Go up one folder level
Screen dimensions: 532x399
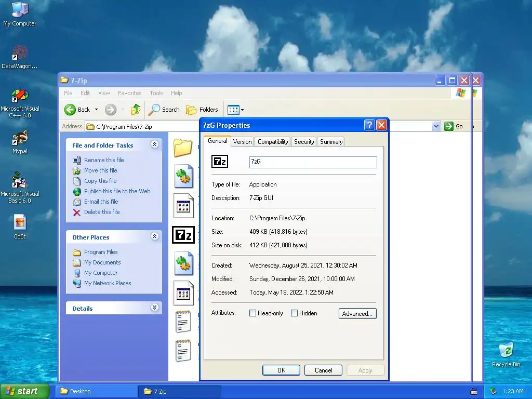[x=136, y=110]
